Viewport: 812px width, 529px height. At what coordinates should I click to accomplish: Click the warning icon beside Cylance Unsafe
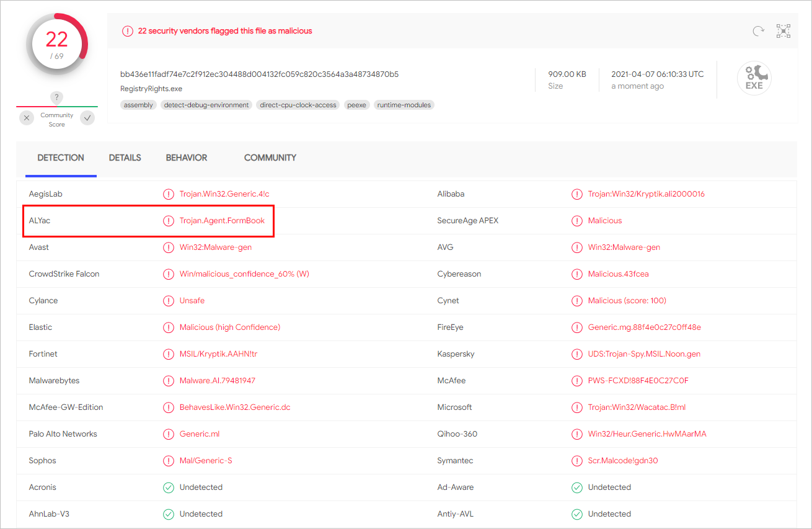169,301
